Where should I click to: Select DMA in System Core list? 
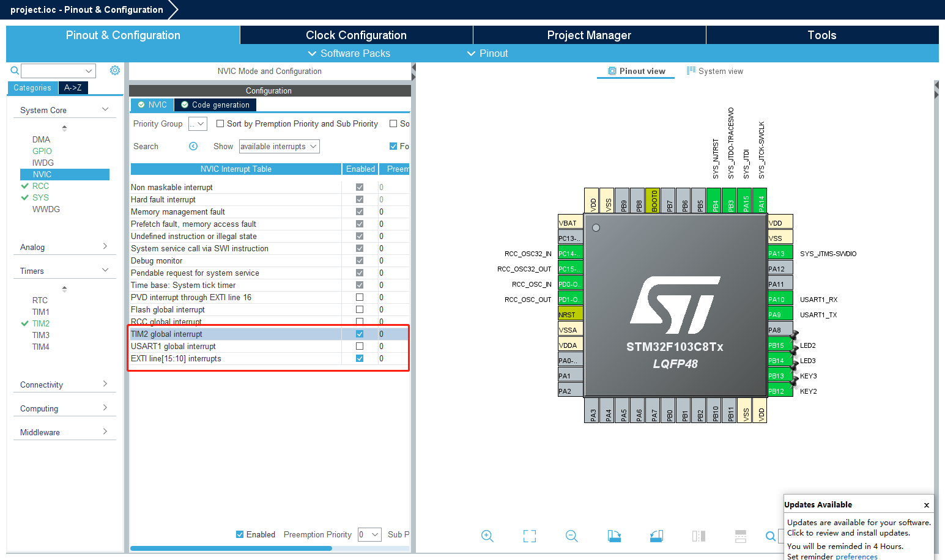(x=41, y=139)
